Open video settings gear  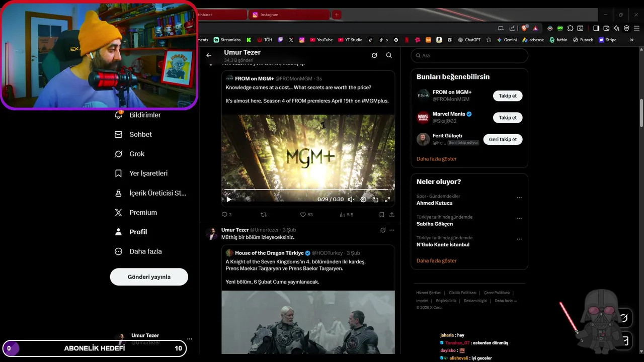[363, 200]
